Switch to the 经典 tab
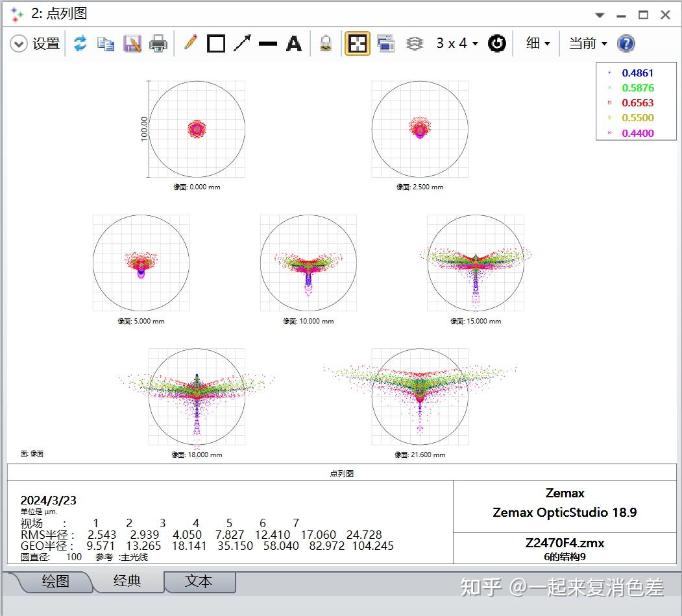The height and width of the screenshot is (616, 682). coord(127,581)
